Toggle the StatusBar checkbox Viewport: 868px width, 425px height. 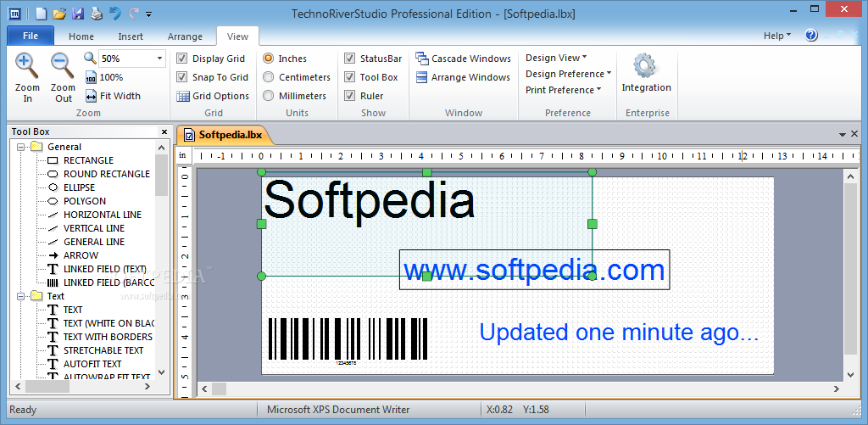click(x=350, y=59)
